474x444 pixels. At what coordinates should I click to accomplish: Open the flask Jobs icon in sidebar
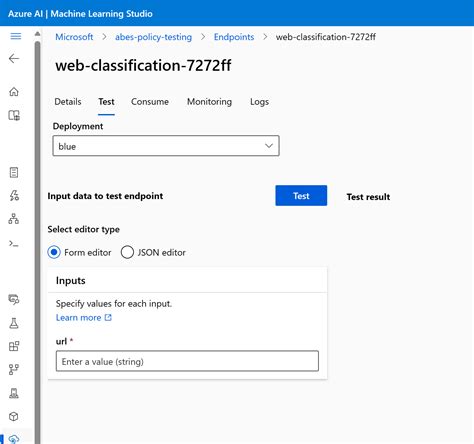[x=14, y=323]
